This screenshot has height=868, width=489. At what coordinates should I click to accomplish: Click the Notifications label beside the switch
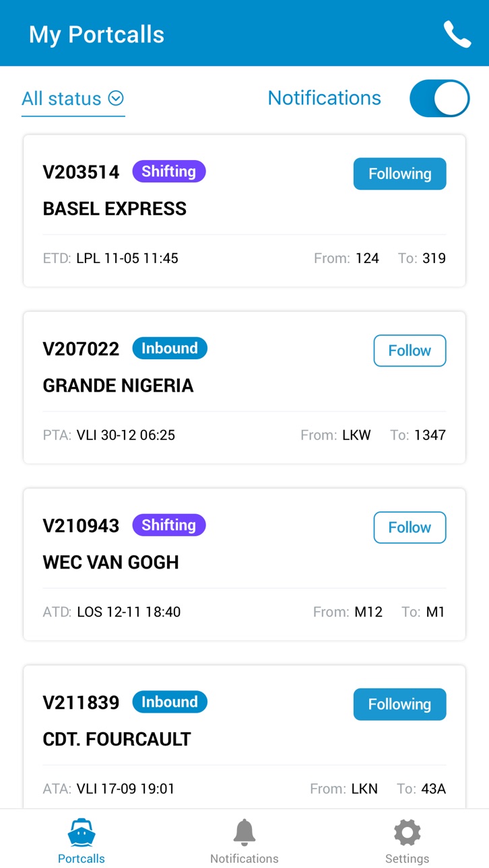(325, 98)
